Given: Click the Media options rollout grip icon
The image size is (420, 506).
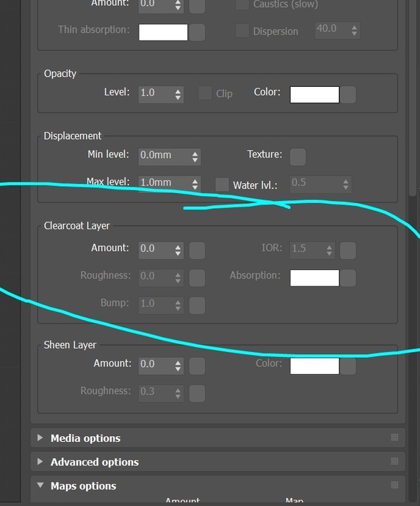Looking at the screenshot, I should click(394, 438).
